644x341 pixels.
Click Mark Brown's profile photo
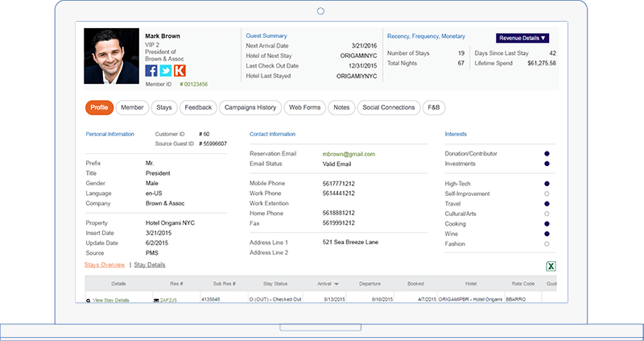(111, 56)
